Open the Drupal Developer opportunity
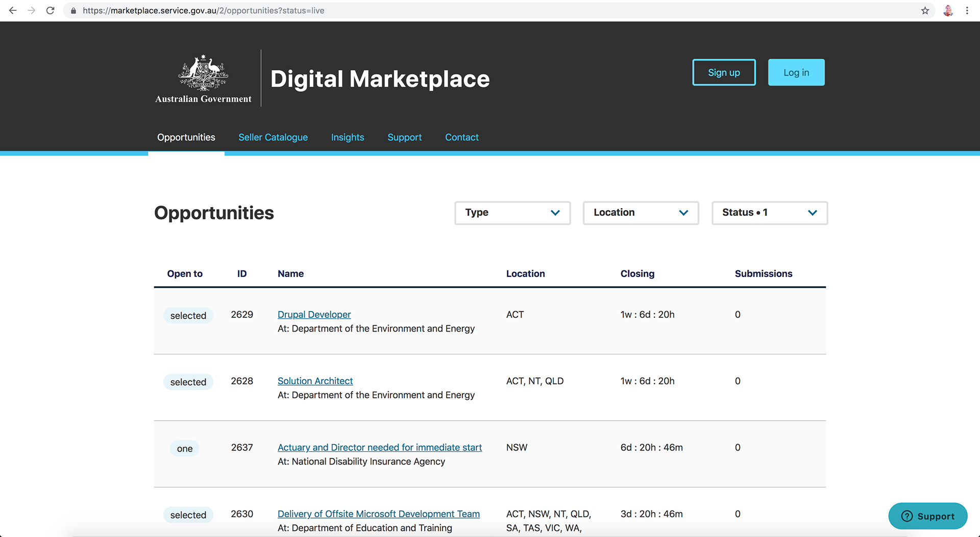 point(314,315)
